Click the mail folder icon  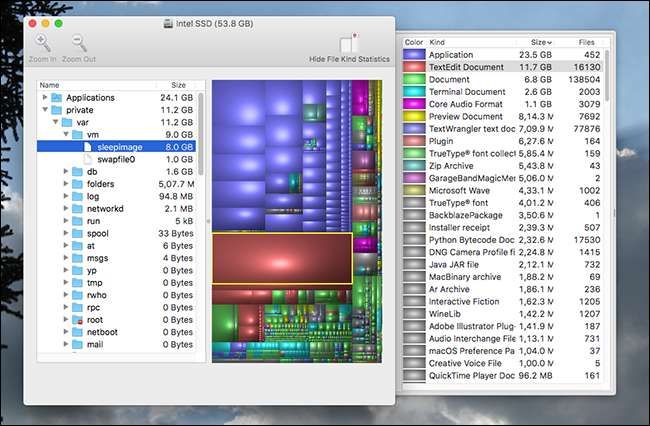(76, 345)
